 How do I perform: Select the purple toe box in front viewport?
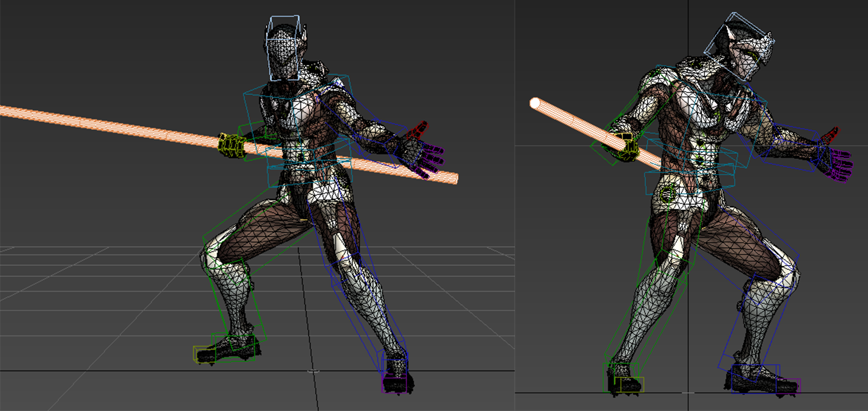pyautogui.click(x=789, y=387)
